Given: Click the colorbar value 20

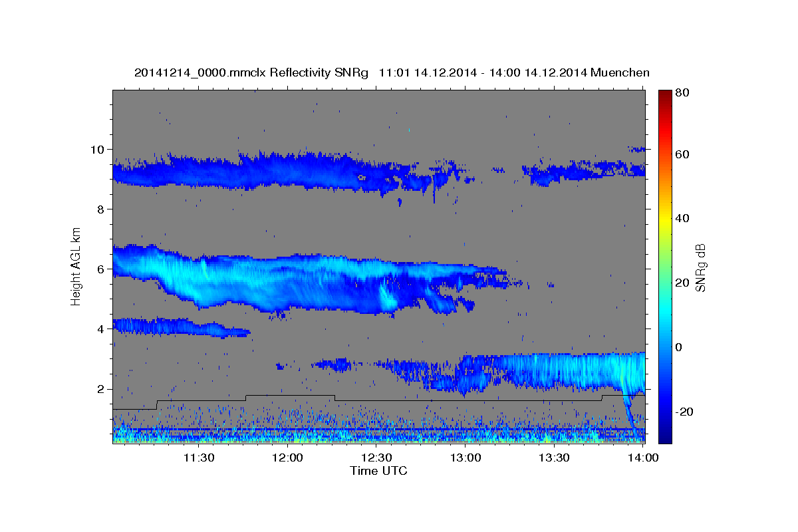Looking at the screenshot, I should [682, 283].
